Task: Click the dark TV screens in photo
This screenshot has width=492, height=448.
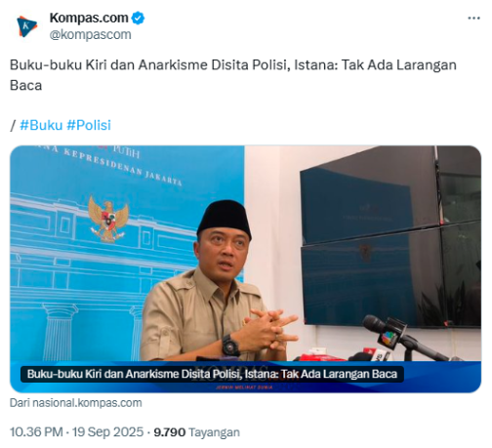Action: point(390,237)
